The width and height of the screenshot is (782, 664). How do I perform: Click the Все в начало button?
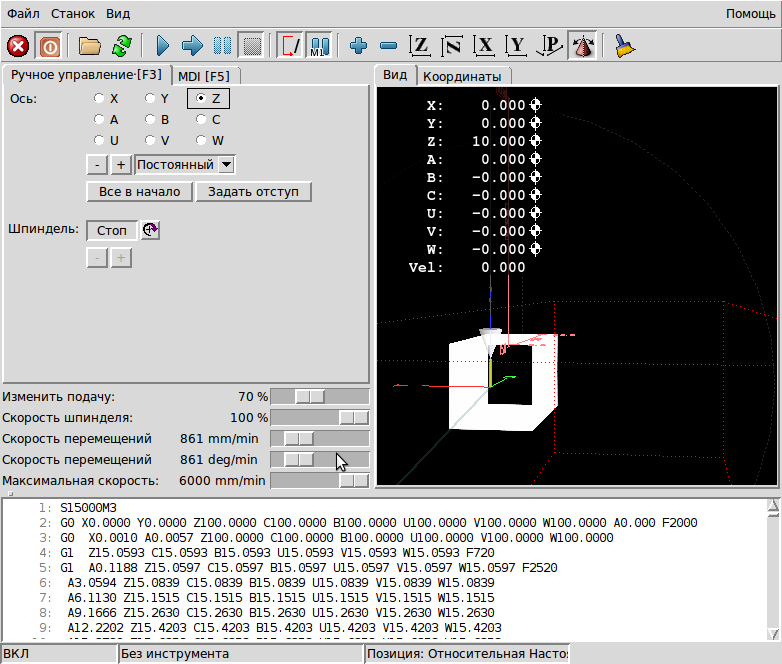click(139, 191)
